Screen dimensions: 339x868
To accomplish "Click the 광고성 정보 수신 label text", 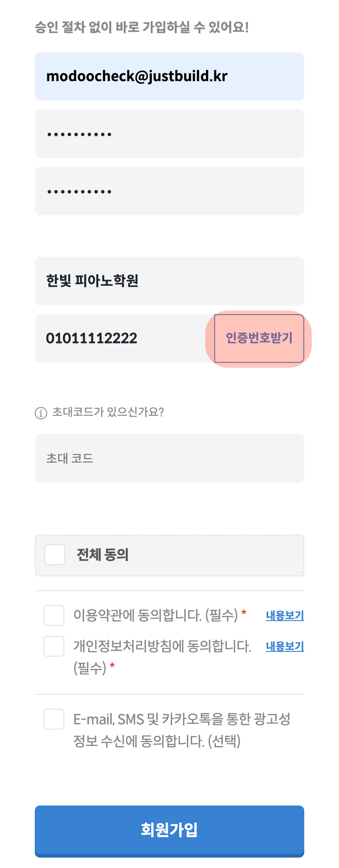I will tap(182, 730).
